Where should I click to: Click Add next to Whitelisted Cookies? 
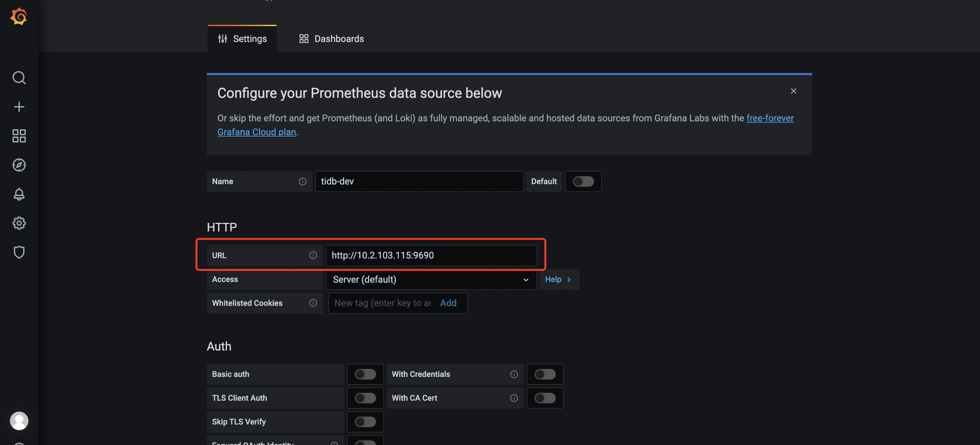(448, 303)
